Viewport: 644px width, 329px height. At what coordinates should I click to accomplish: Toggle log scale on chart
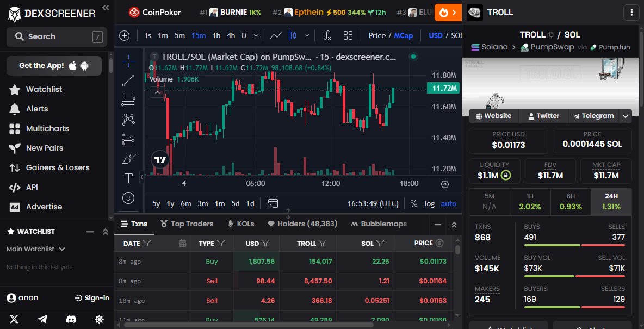[x=430, y=204]
